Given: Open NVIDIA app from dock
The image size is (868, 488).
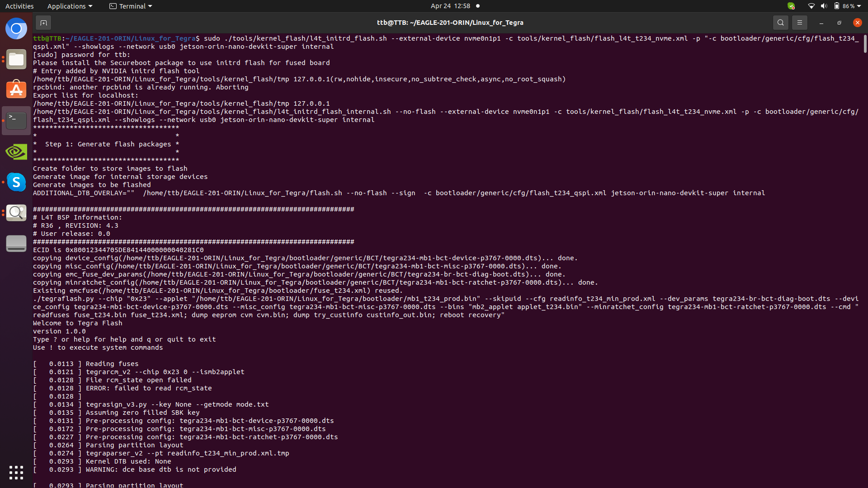Looking at the screenshot, I should [x=16, y=151].
